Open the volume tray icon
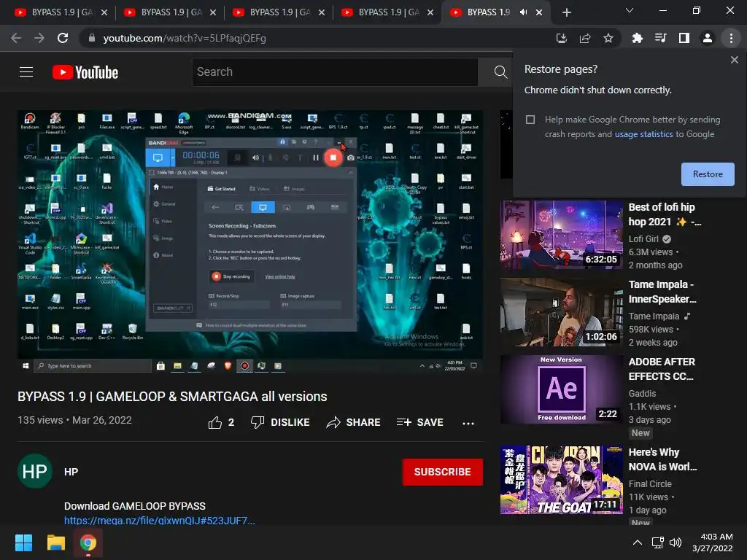The width and height of the screenshot is (747, 560). [x=676, y=542]
